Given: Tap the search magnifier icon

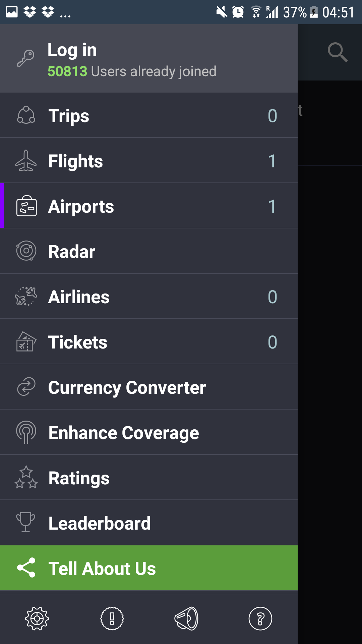Looking at the screenshot, I should point(337,52).
